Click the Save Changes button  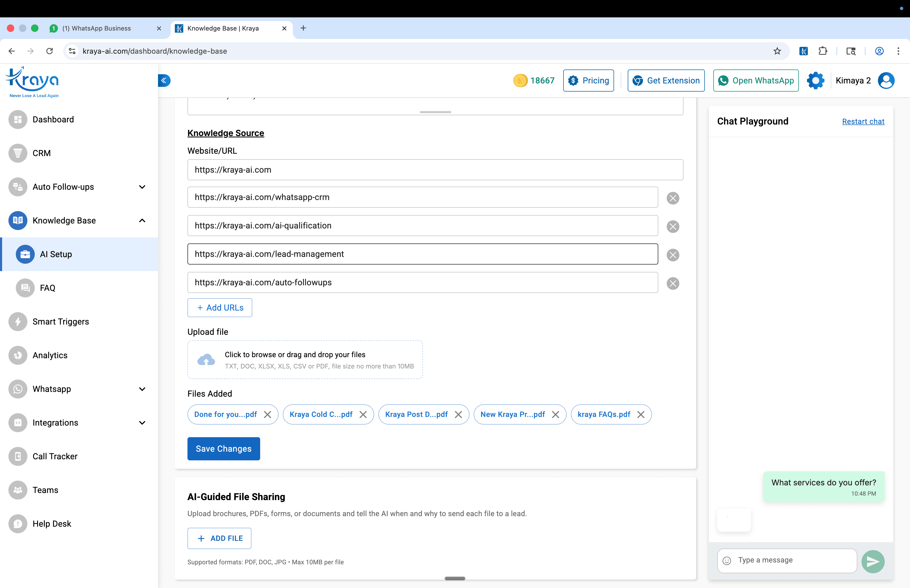coord(224,449)
